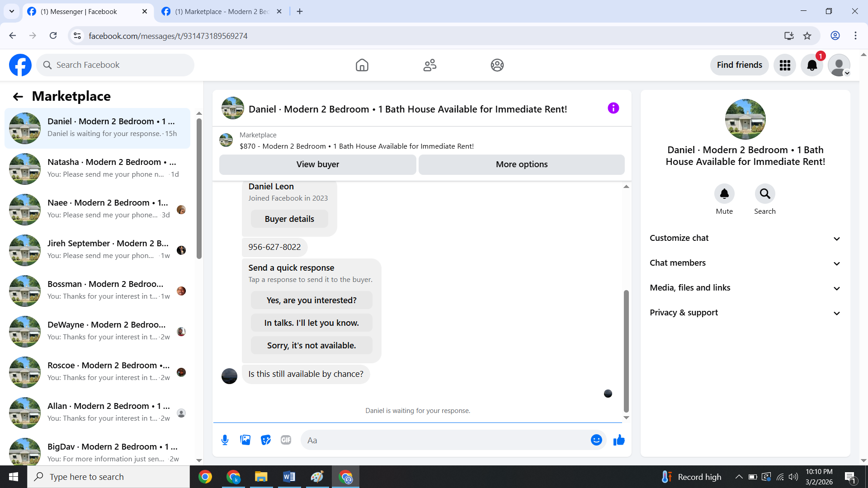The width and height of the screenshot is (868, 488).
Task: Send quick response 'Sorry, it's not available.'
Action: (x=311, y=346)
